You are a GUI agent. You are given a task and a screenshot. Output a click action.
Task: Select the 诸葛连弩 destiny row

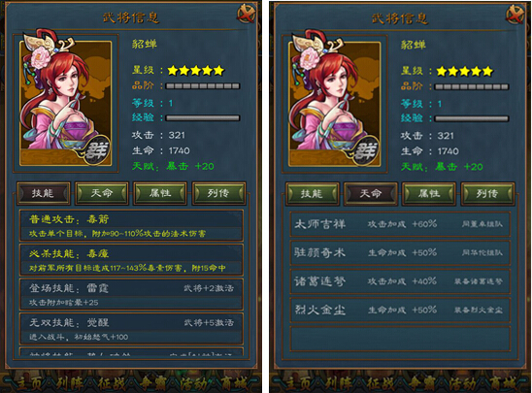(400, 281)
